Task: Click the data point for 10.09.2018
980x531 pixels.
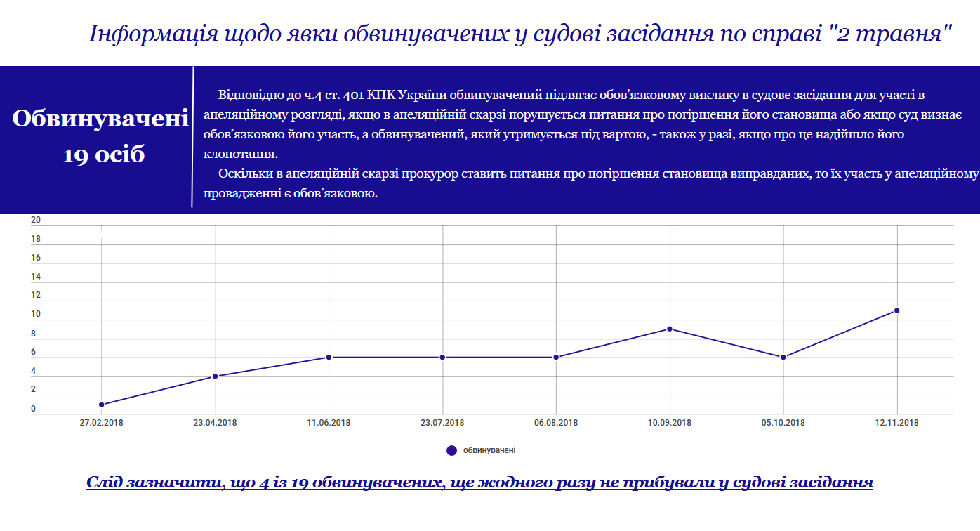Action: pyautogui.click(x=670, y=329)
